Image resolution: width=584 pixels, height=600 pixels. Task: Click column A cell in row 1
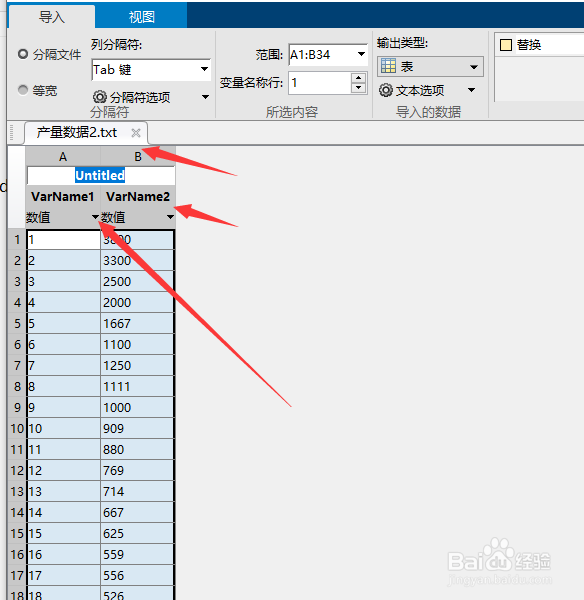point(64,240)
